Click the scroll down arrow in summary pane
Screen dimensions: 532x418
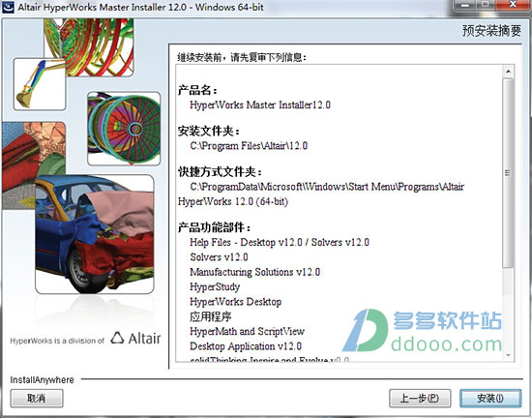[x=508, y=355]
